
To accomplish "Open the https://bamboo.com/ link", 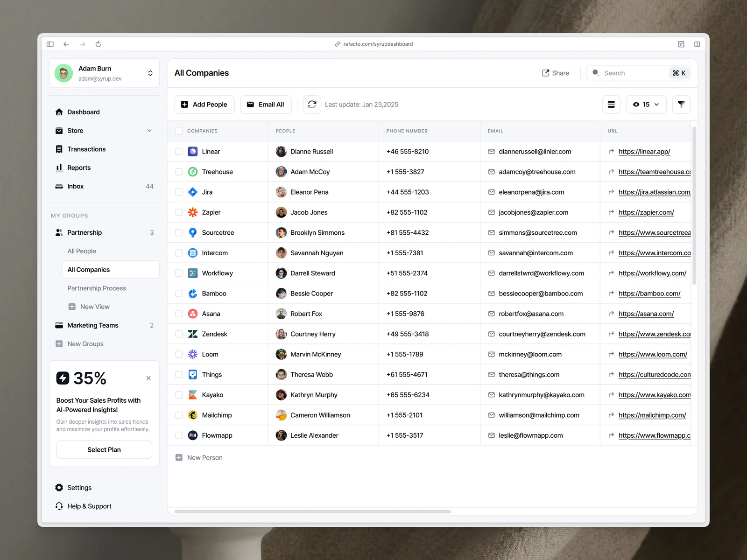I will click(649, 294).
